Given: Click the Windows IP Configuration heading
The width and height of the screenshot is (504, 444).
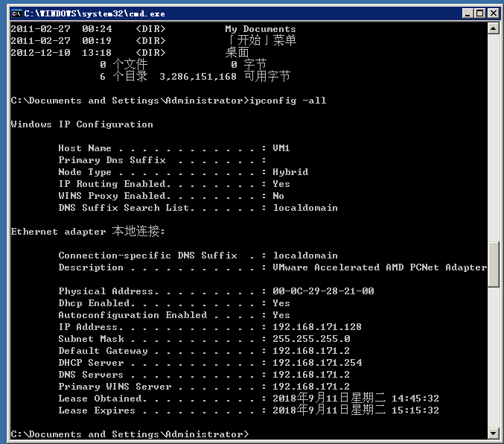Looking at the screenshot, I should point(82,124).
